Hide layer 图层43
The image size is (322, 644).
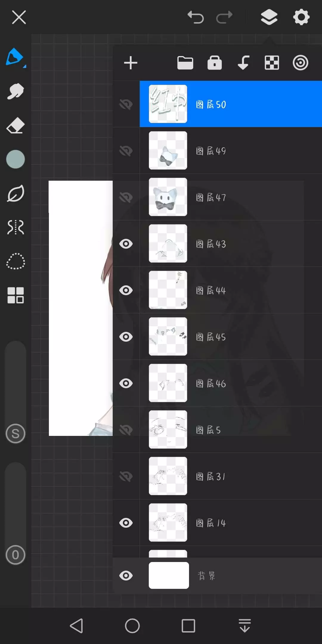click(126, 244)
